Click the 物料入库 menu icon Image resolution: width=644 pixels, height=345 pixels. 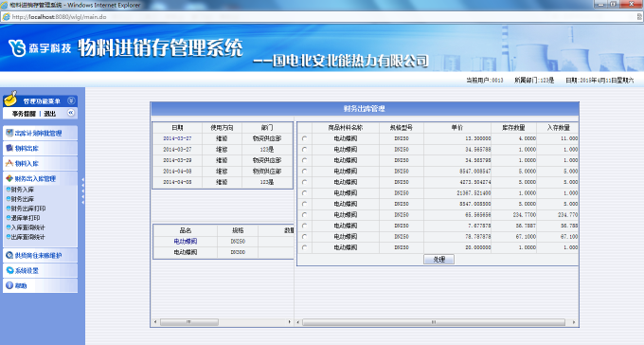pyautogui.click(x=9, y=163)
